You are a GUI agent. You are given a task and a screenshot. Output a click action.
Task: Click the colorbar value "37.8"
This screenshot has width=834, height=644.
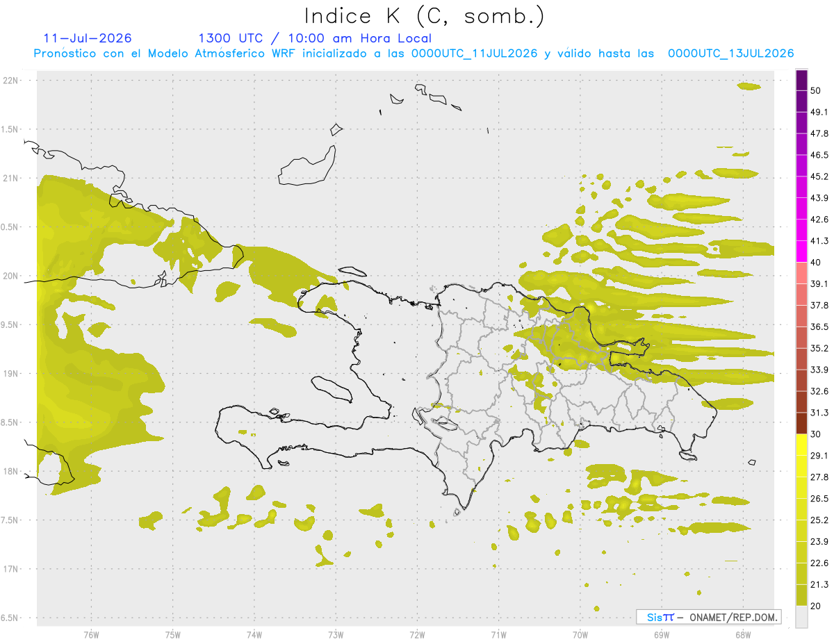click(819, 306)
